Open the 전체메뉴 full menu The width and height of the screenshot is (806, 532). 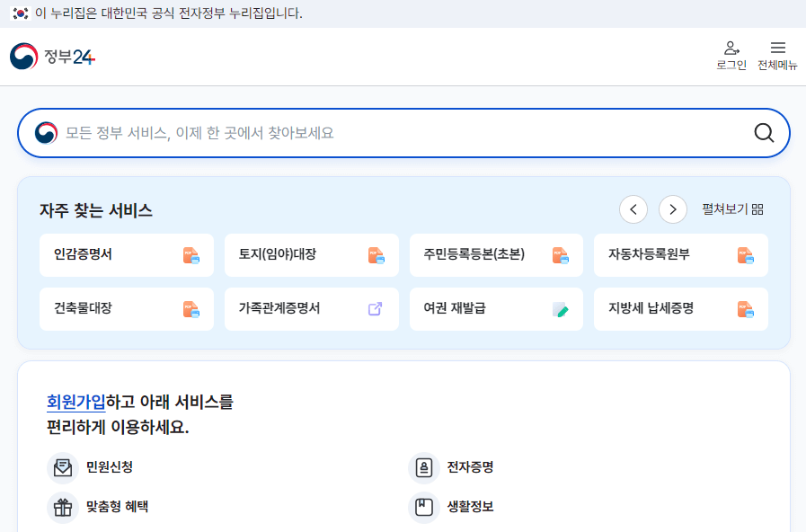(778, 56)
